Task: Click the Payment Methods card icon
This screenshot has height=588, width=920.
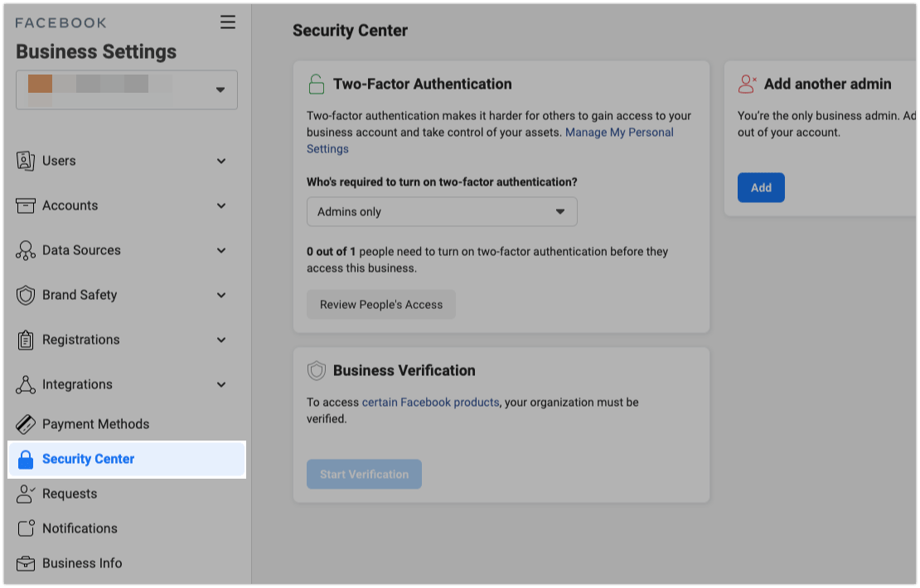Action: [x=25, y=424]
